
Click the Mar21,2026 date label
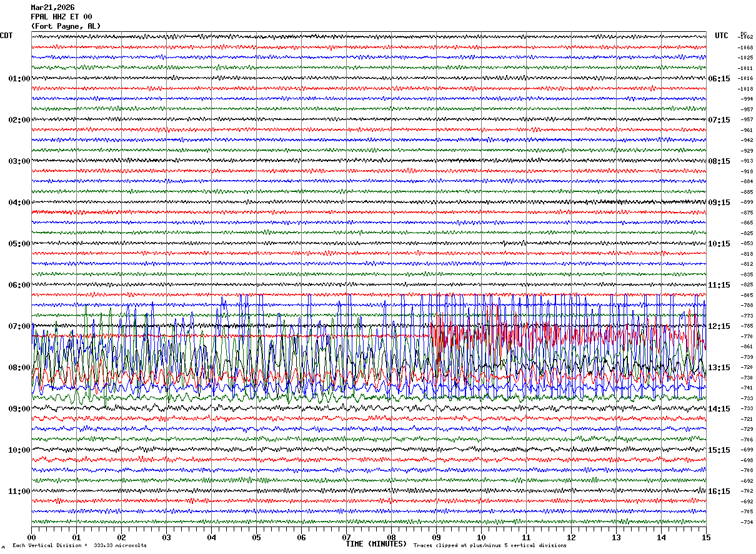tap(52, 8)
